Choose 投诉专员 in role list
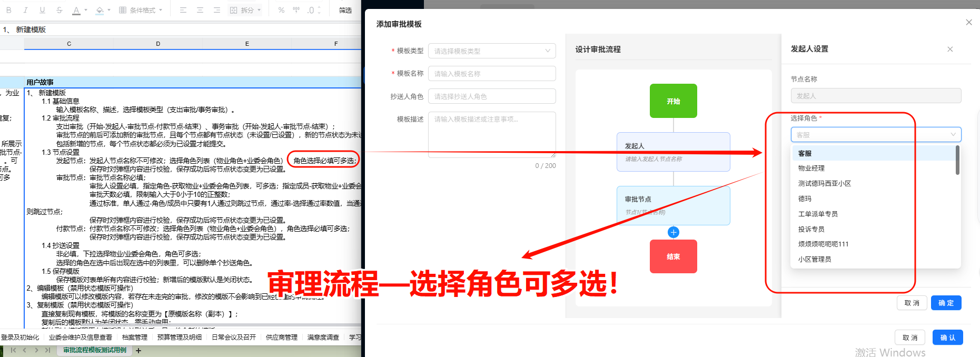980x357 pixels. coord(874,230)
